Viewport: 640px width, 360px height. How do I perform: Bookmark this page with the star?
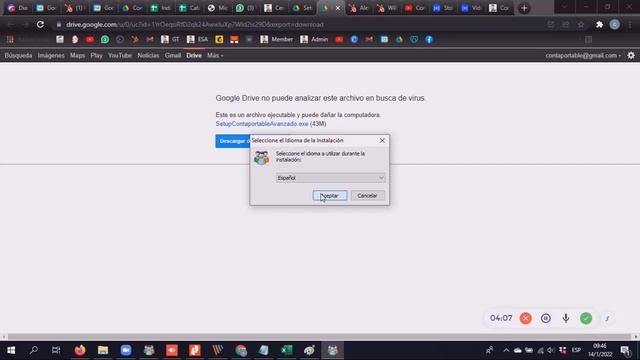581,24
